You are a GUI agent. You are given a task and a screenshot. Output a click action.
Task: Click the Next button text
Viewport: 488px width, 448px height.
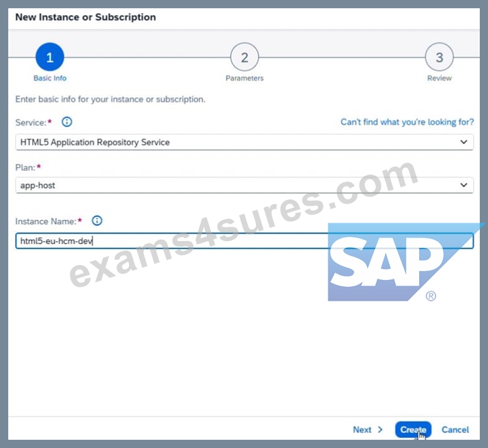(362, 430)
